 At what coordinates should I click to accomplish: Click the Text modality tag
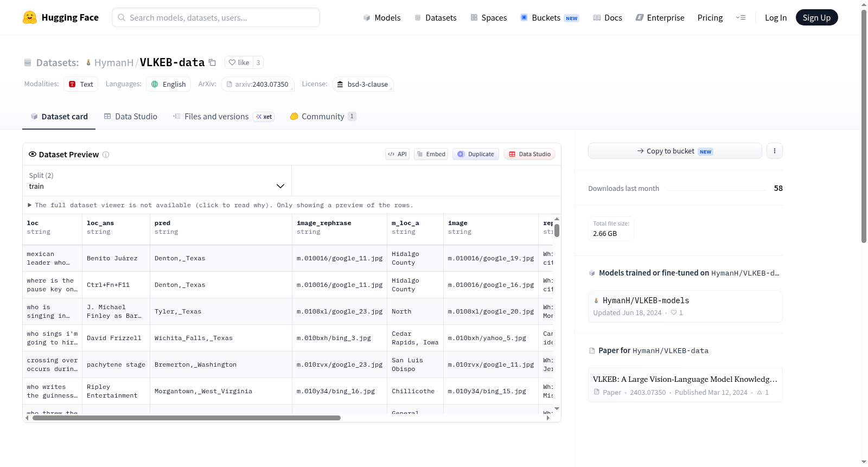(81, 84)
